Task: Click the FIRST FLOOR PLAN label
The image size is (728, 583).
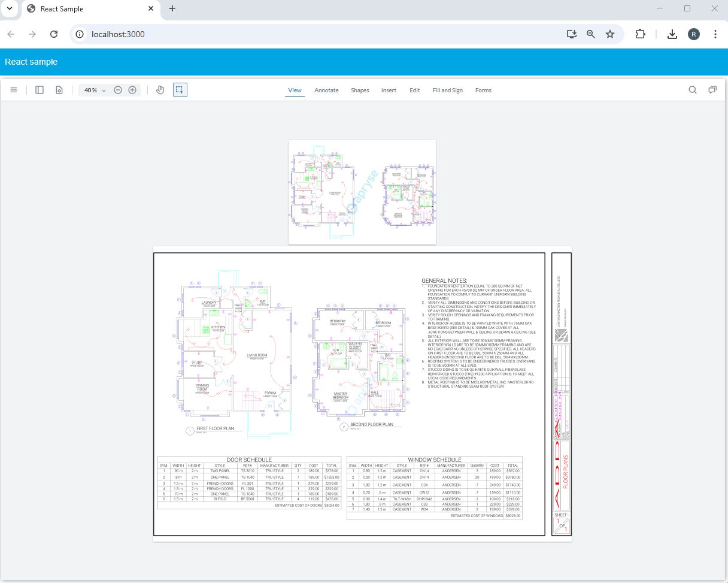Action: 216,429
